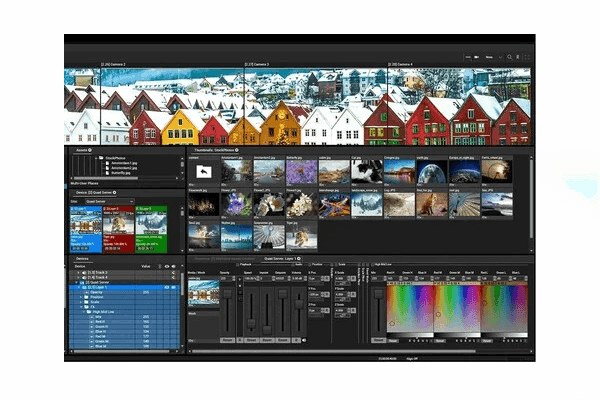Enable the Audio checkbox
Screen dimensions: 600x400
(x=293, y=264)
